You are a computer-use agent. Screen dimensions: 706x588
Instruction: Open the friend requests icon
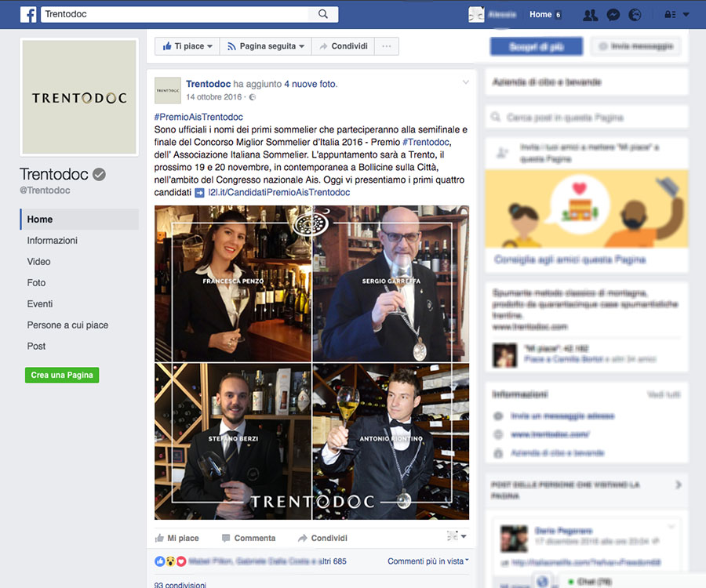point(590,15)
